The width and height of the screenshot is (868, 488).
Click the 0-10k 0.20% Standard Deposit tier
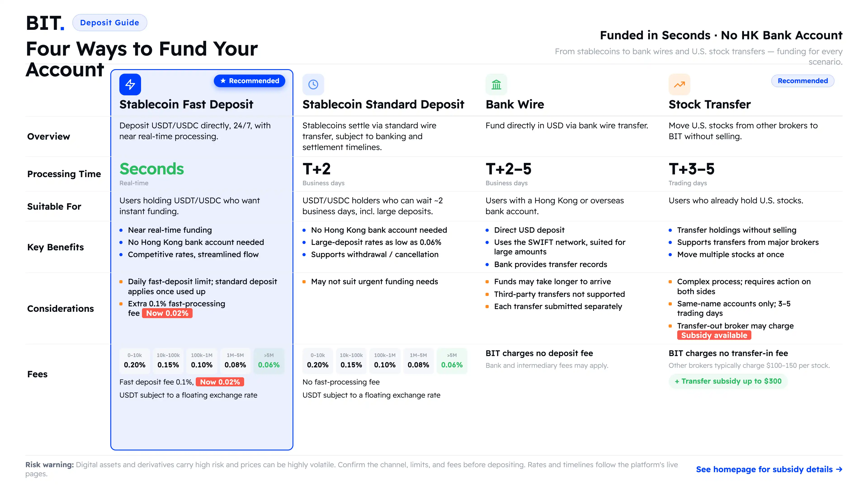pyautogui.click(x=317, y=361)
